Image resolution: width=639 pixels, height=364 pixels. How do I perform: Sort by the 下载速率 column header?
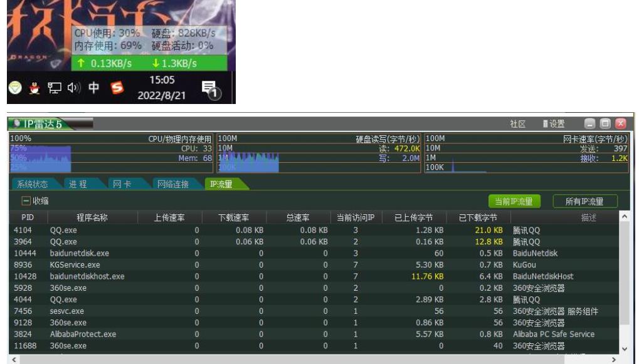click(234, 217)
